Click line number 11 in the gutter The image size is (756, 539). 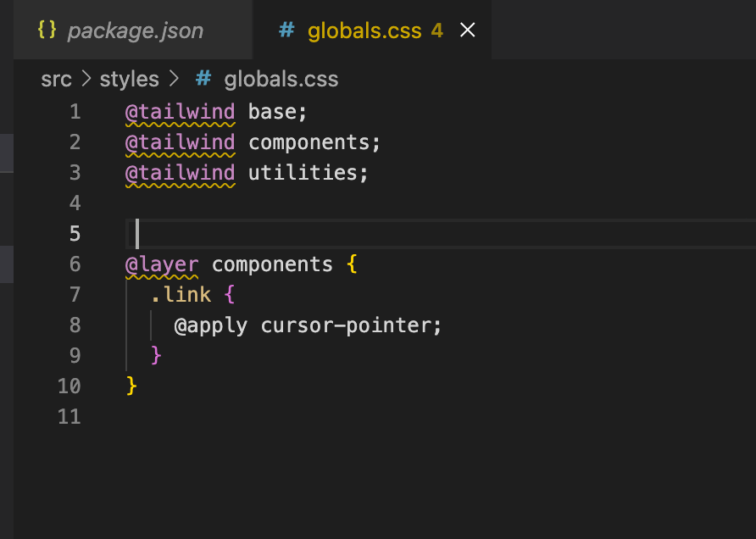(69, 417)
